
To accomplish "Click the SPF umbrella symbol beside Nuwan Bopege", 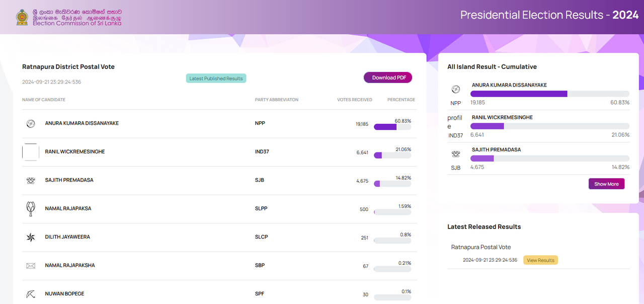I will tap(31, 294).
